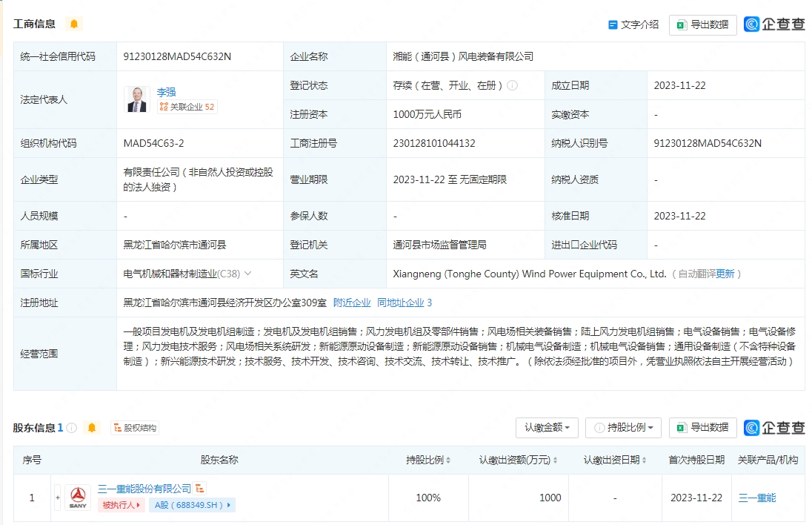Click equity icon beside 三一重能股份有限公司
812x525 pixels.
tap(200, 489)
